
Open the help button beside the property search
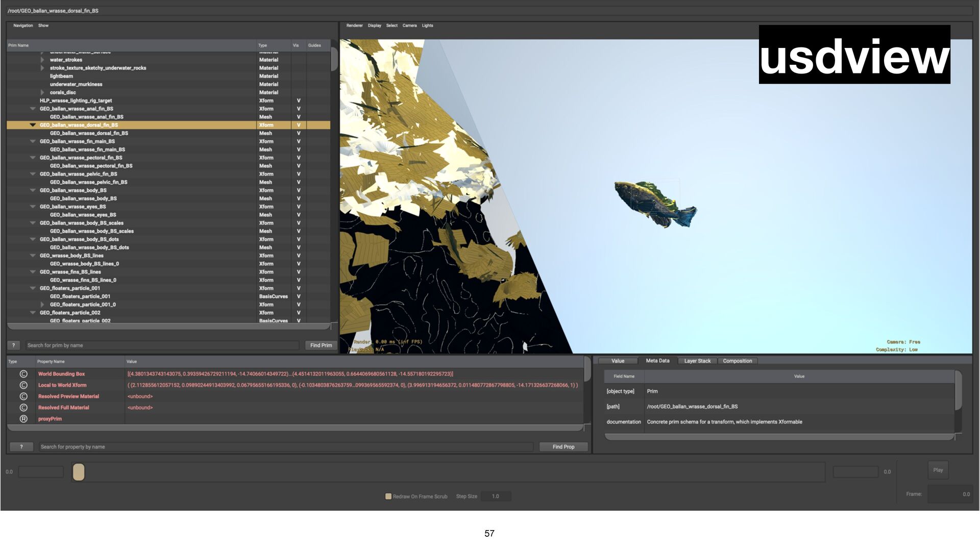tap(21, 447)
